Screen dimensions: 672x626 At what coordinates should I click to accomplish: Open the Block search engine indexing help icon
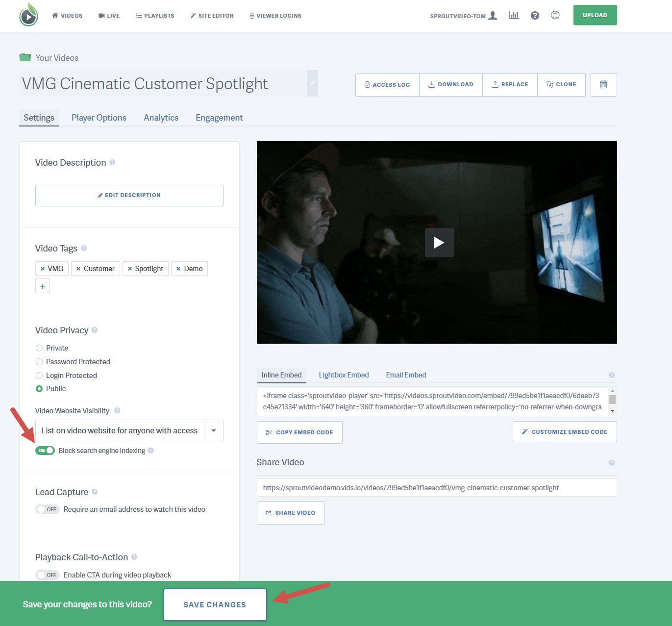[x=151, y=451]
